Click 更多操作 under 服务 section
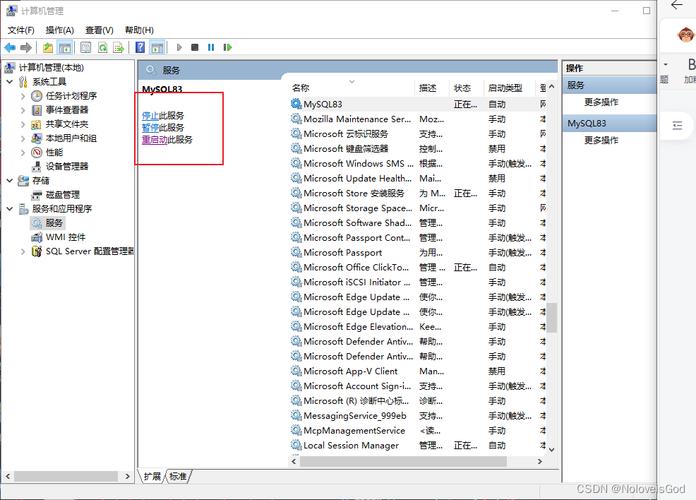 coord(601,102)
